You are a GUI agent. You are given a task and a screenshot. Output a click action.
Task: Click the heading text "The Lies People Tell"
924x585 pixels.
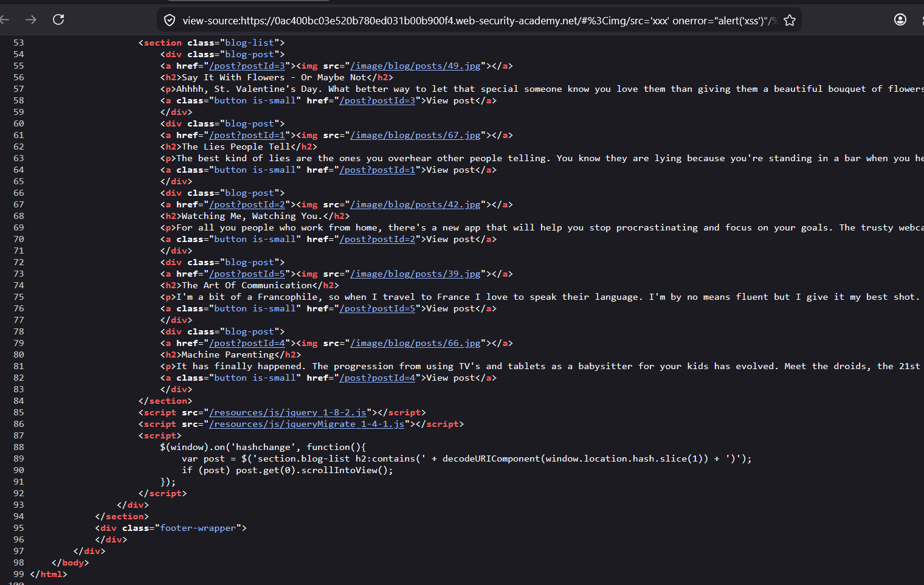coord(236,147)
